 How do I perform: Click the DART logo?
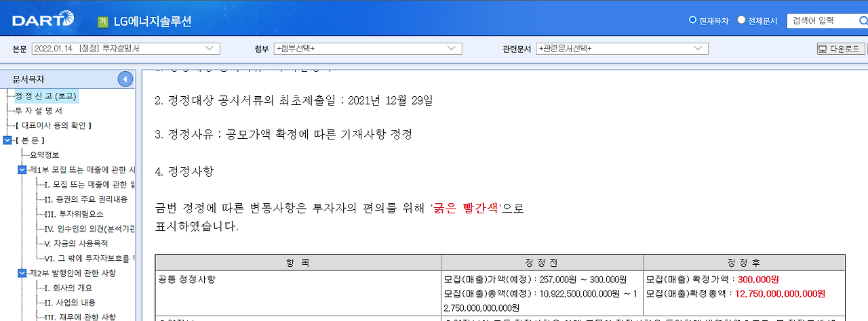43,20
